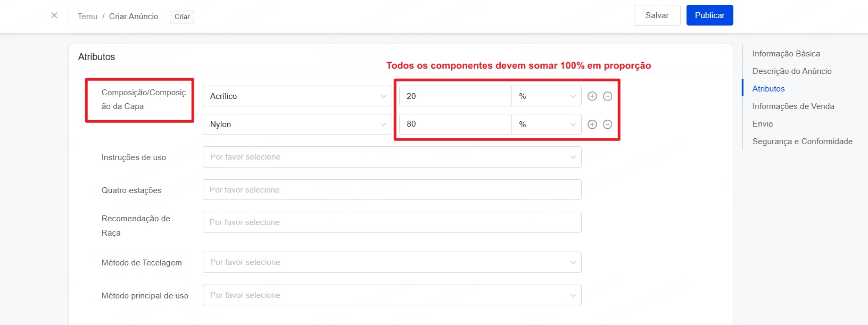Add a component after the Nylon row
The width and height of the screenshot is (868, 325).
coord(592,124)
